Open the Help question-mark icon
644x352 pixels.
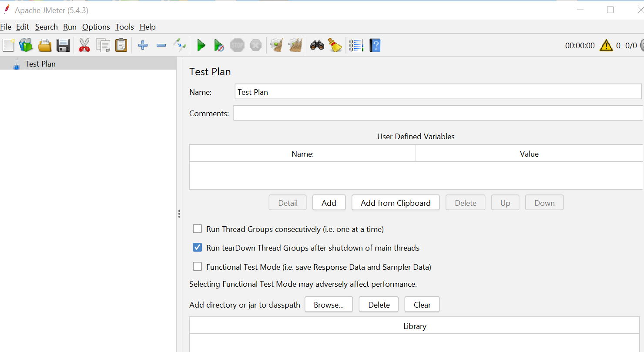pyautogui.click(x=375, y=45)
